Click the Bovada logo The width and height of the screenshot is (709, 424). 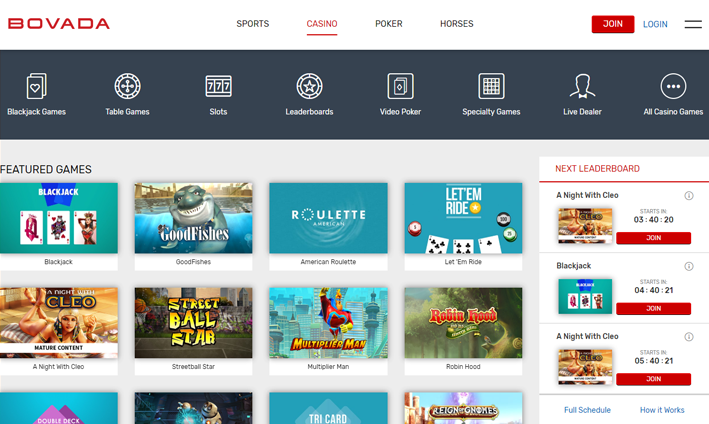[59, 24]
